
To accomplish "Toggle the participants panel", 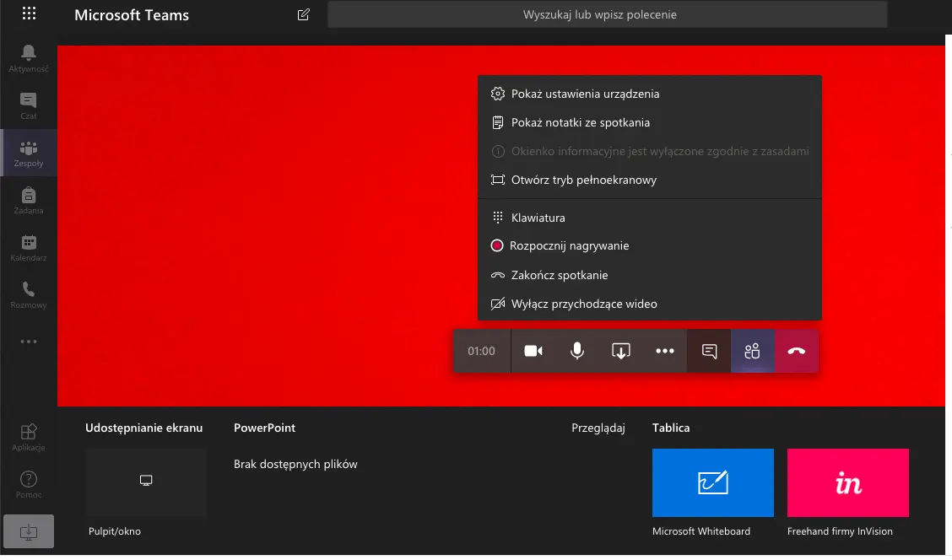I will 753,351.
